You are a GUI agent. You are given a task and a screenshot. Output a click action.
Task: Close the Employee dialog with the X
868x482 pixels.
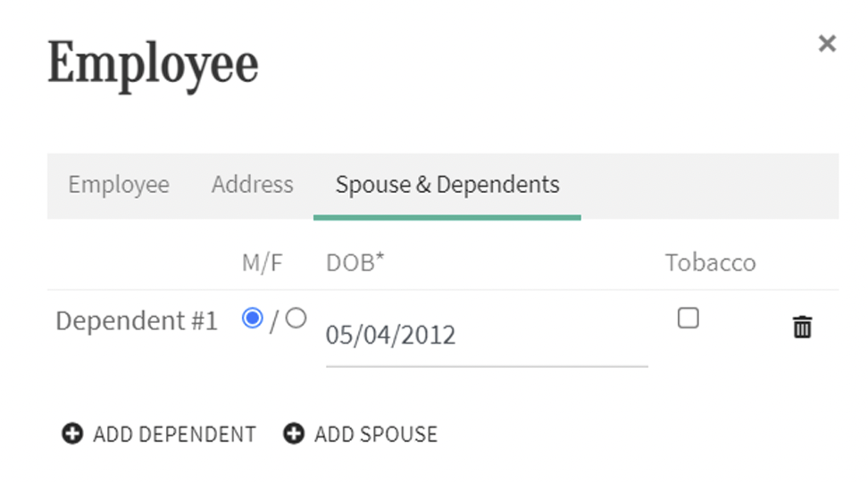click(827, 43)
